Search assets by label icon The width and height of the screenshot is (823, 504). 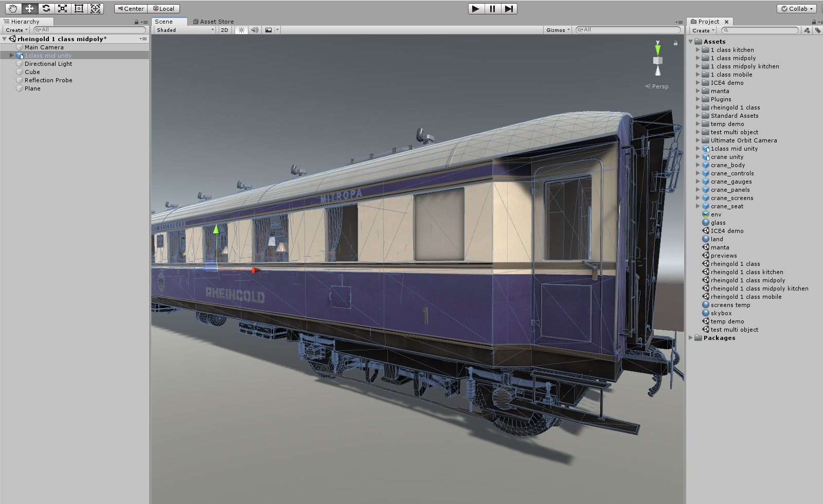coord(817,30)
